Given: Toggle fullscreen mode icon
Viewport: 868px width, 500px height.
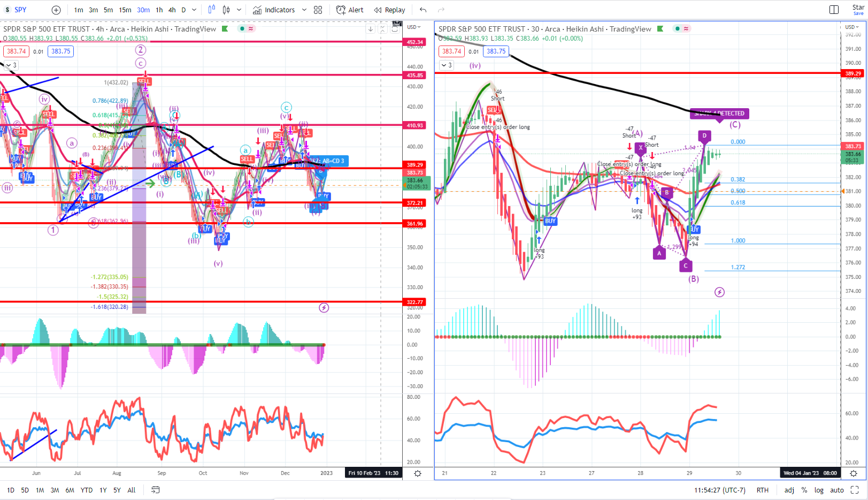Looking at the screenshot, I should pyautogui.click(x=855, y=490).
